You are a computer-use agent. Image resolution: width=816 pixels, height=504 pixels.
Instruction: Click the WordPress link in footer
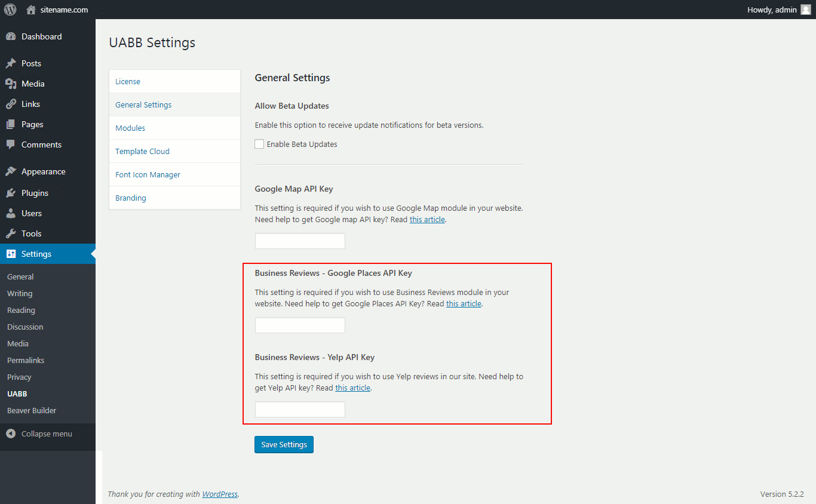(220, 494)
